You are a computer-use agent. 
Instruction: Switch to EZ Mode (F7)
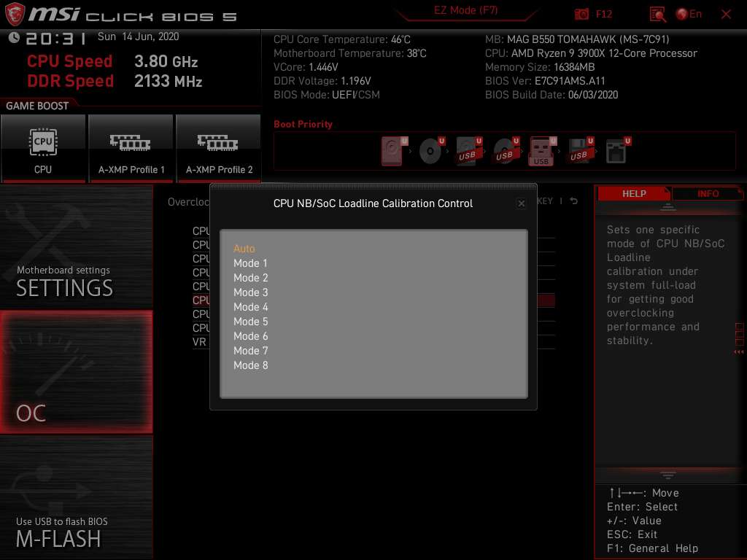coord(465,11)
